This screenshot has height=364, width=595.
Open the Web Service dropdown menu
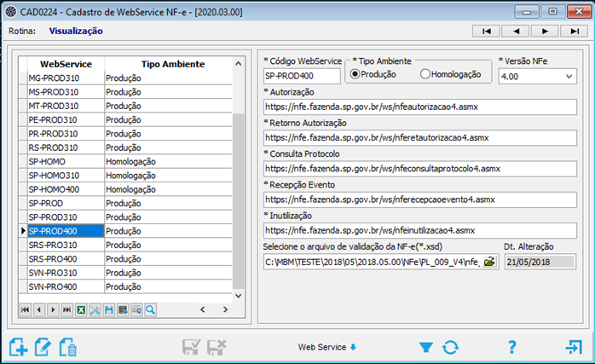(326, 347)
